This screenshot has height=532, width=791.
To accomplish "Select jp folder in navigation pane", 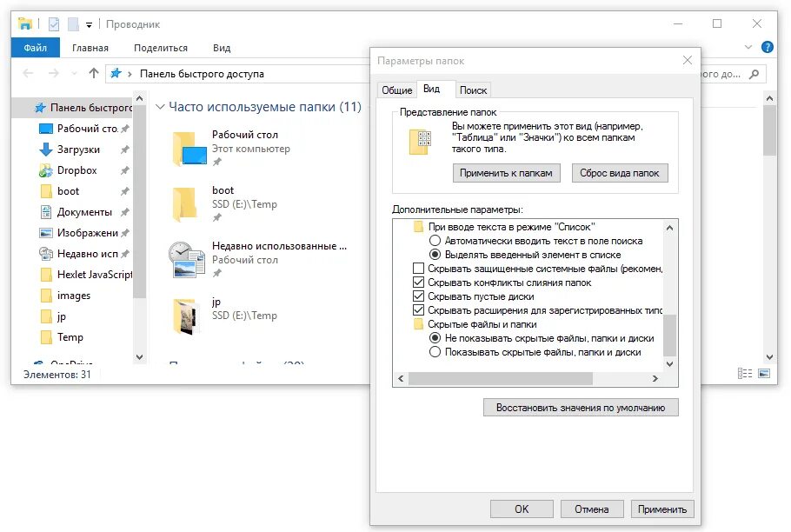I will [x=53, y=316].
